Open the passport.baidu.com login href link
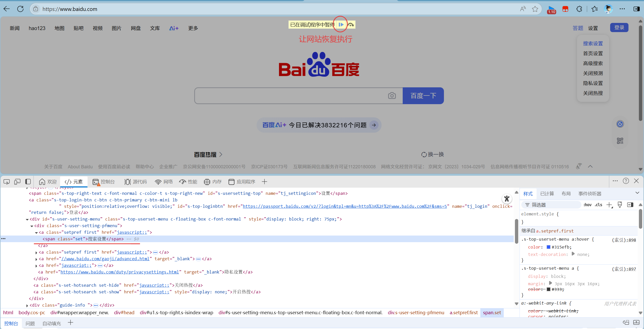 (x=345, y=206)
